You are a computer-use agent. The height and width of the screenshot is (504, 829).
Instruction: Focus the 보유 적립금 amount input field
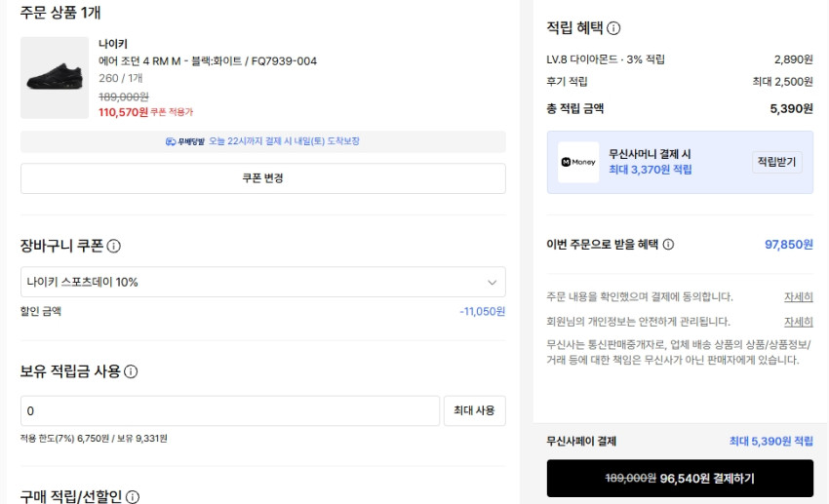pos(229,410)
